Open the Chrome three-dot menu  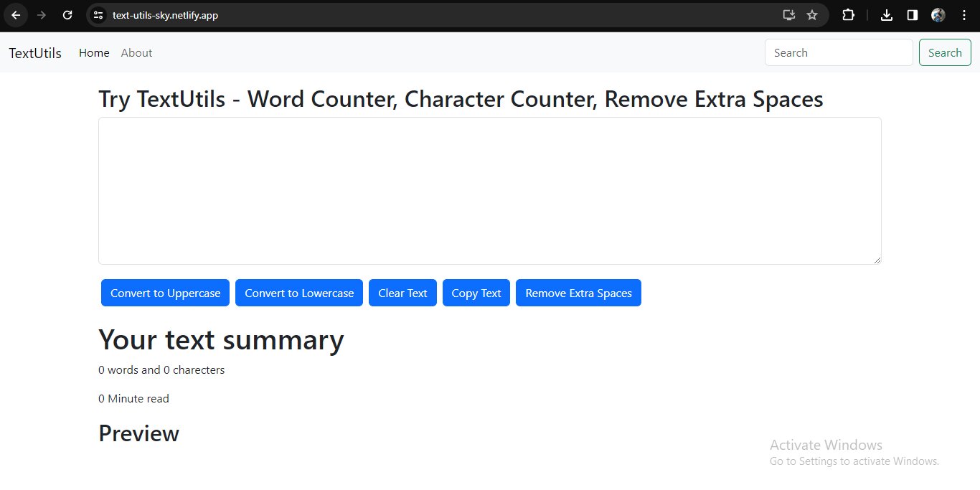pyautogui.click(x=963, y=15)
